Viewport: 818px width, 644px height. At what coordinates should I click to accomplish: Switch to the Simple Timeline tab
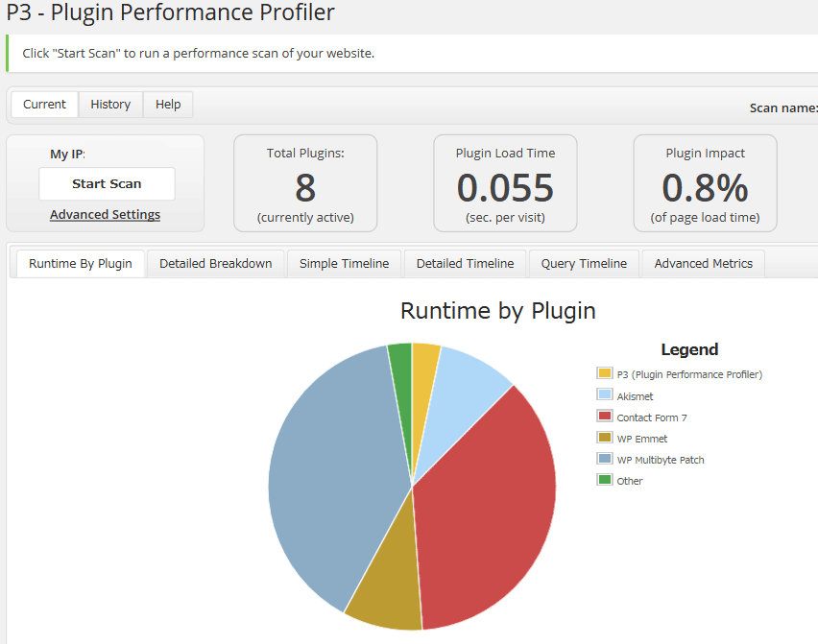344,264
